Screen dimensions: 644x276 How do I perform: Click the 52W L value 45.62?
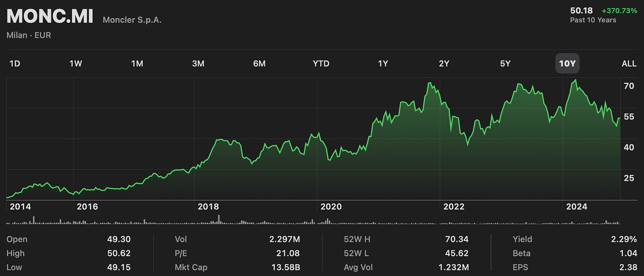coord(457,253)
